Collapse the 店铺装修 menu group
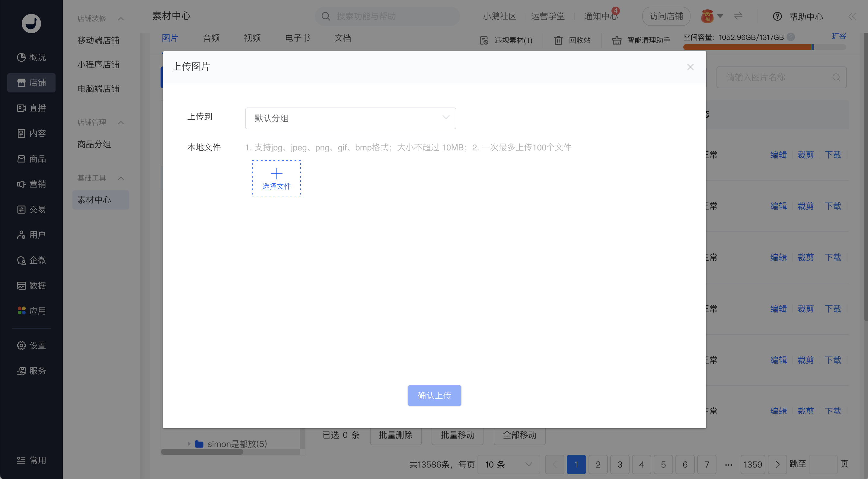Viewport: 868px width, 479px height. 121,18
